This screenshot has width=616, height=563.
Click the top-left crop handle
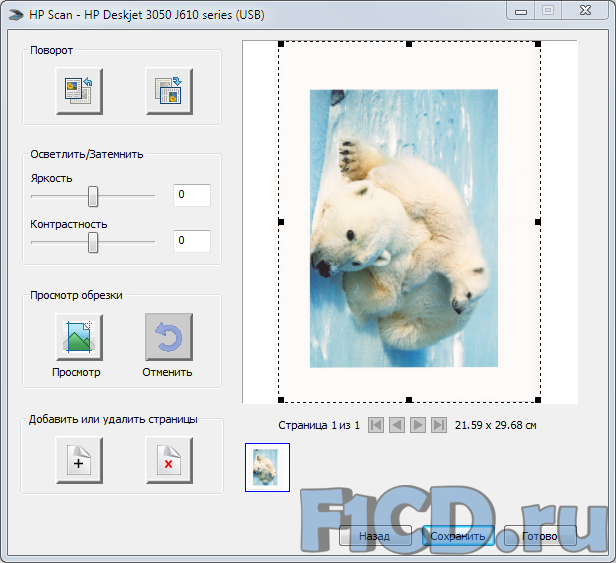point(281,44)
